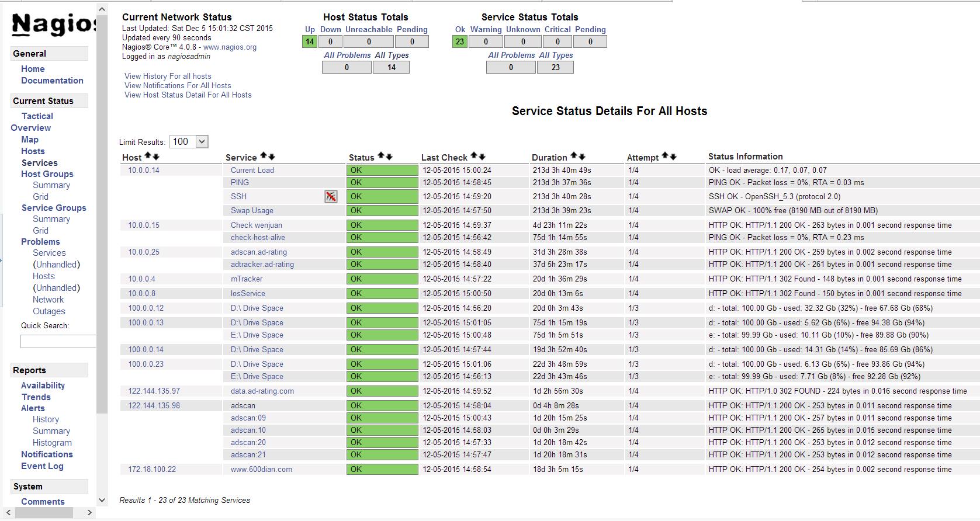
Task: Sort Service column descending arrow
Action: pos(272,156)
